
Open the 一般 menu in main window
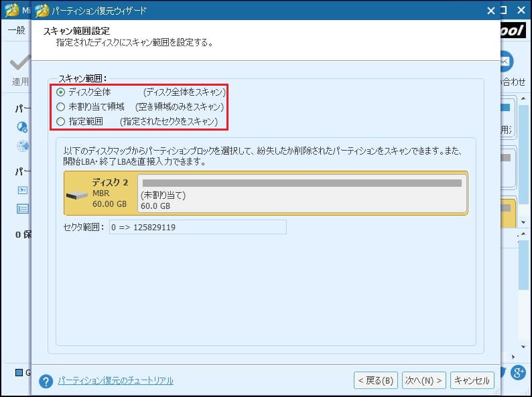point(17,31)
